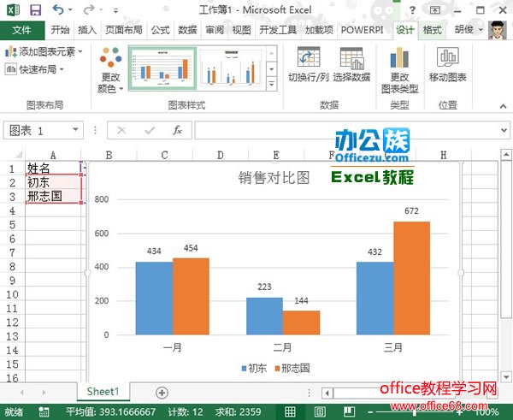
Task: Switch to the 开发工具 tab
Action: 278,30
